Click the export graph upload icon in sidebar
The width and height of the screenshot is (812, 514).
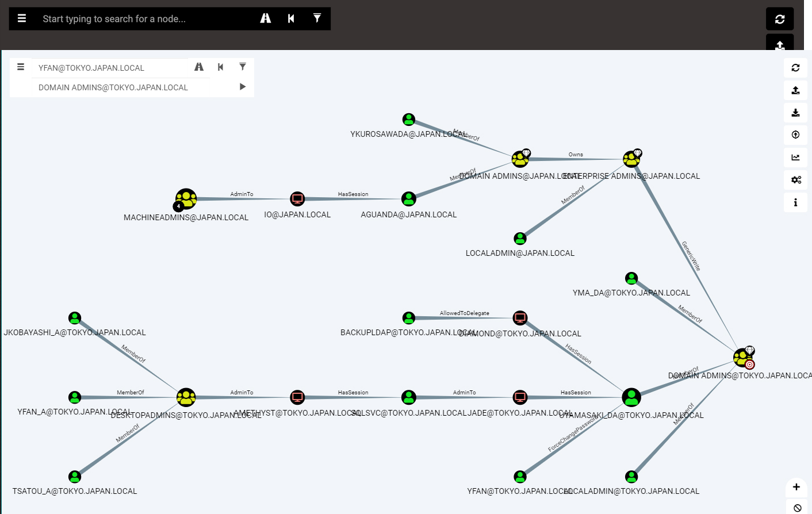tap(796, 90)
